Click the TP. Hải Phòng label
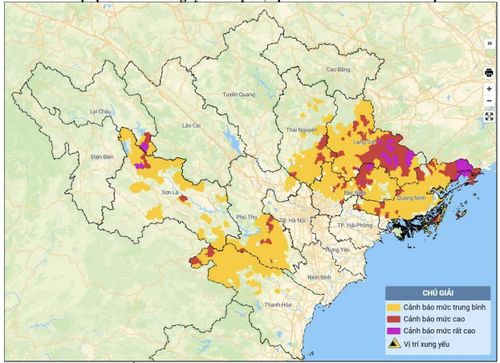This screenshot has height=363, width=500. pyautogui.click(x=355, y=225)
